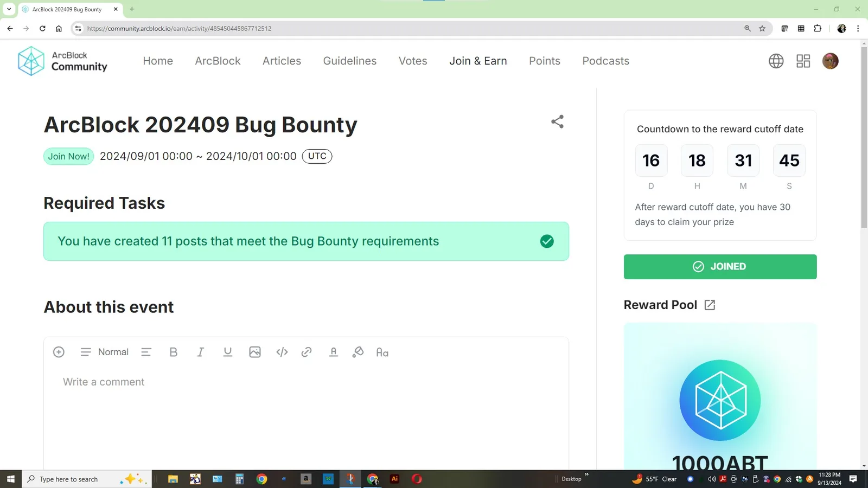This screenshot has width=868, height=488.
Task: Open the language globe icon
Action: pyautogui.click(x=776, y=61)
